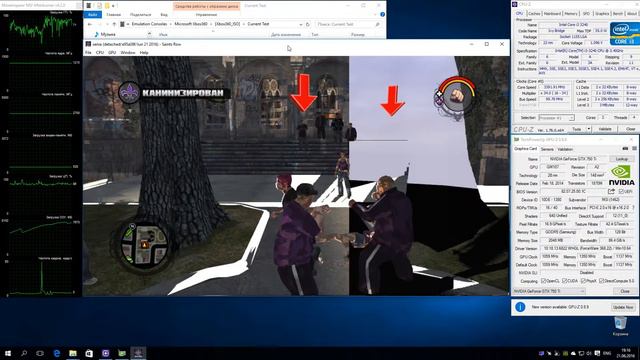
Task: Click the bus interface question mark in GPU-Z
Action: (633, 208)
